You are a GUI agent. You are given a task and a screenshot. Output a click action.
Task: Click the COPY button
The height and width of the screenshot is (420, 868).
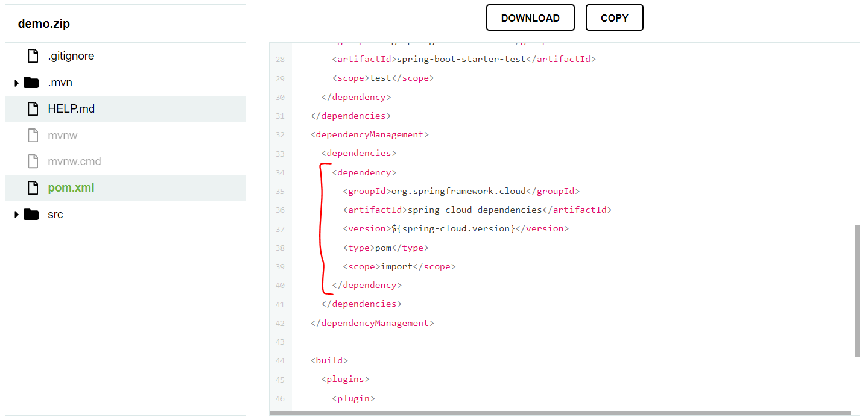(614, 17)
